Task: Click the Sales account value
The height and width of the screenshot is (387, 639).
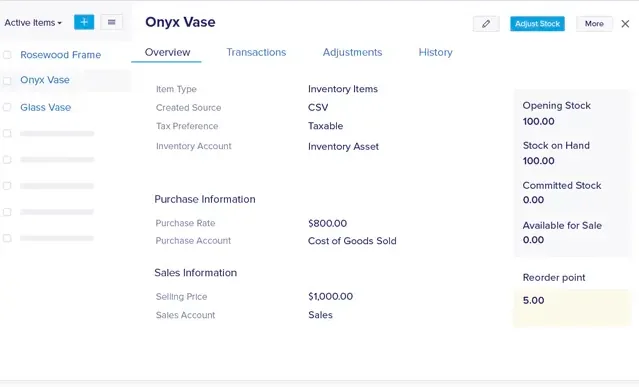Action: point(320,315)
